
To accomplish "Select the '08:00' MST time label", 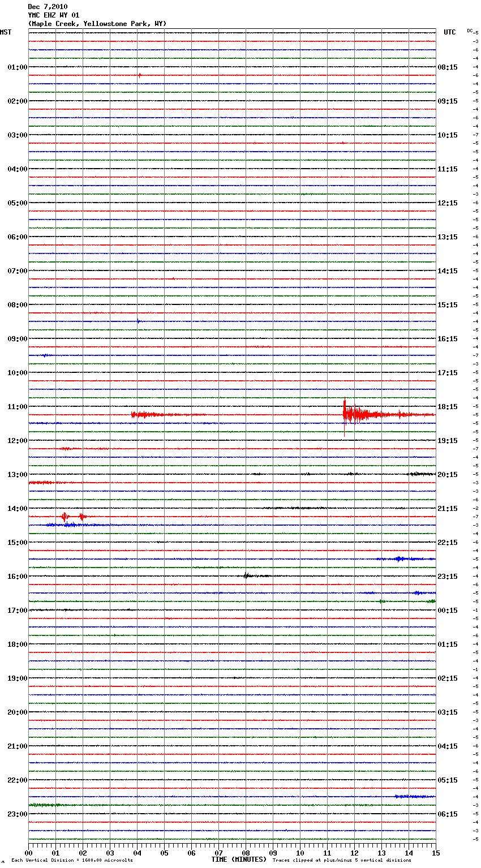I will tap(18, 305).
